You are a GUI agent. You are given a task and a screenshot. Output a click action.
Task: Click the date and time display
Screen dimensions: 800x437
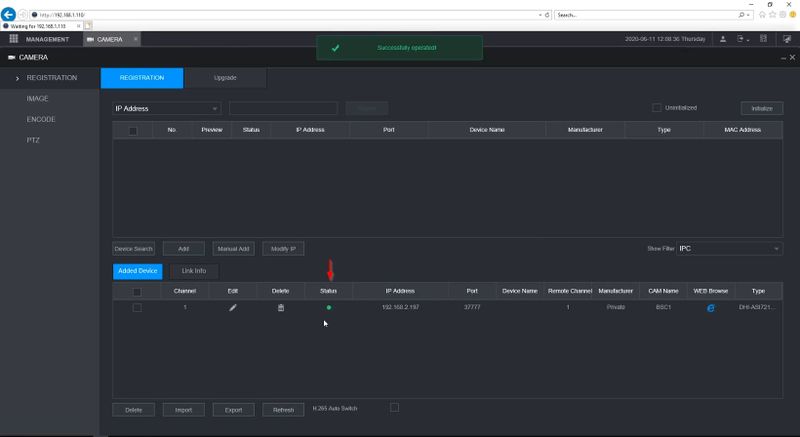(665, 39)
